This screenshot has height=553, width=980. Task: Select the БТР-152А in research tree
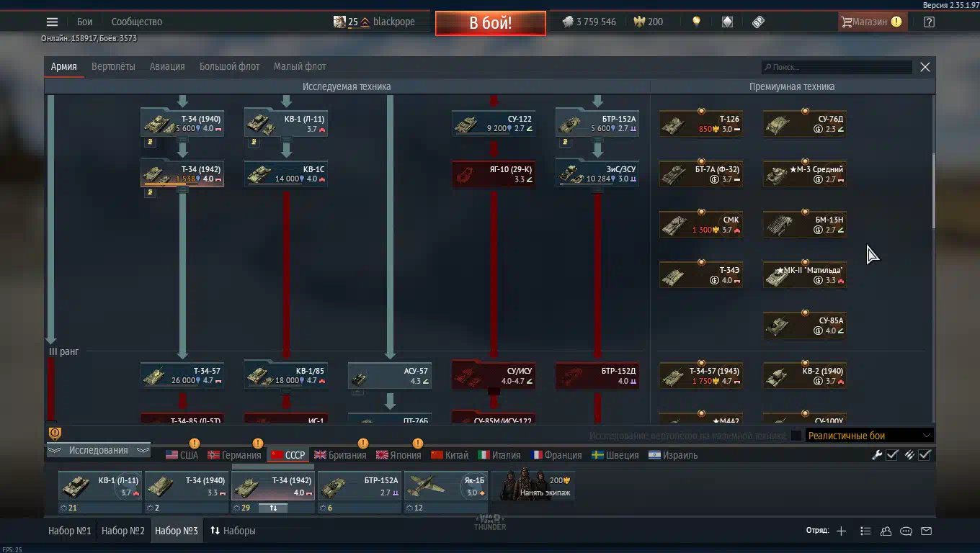click(x=597, y=123)
